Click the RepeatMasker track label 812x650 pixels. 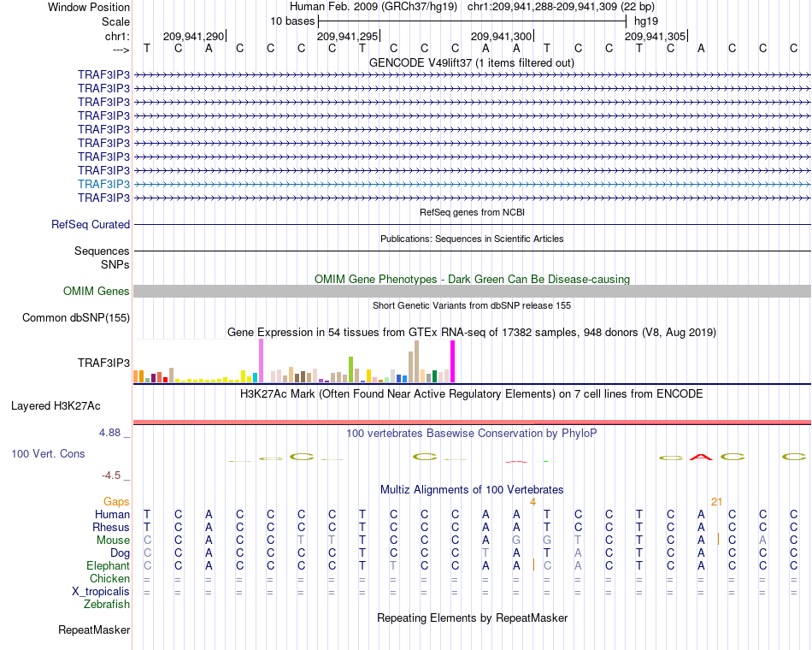(94, 629)
